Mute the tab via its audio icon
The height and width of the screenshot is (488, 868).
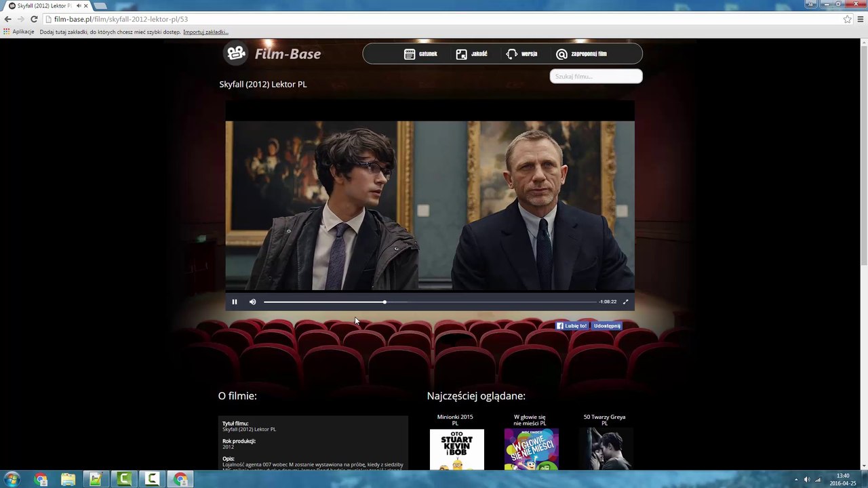coord(79,5)
